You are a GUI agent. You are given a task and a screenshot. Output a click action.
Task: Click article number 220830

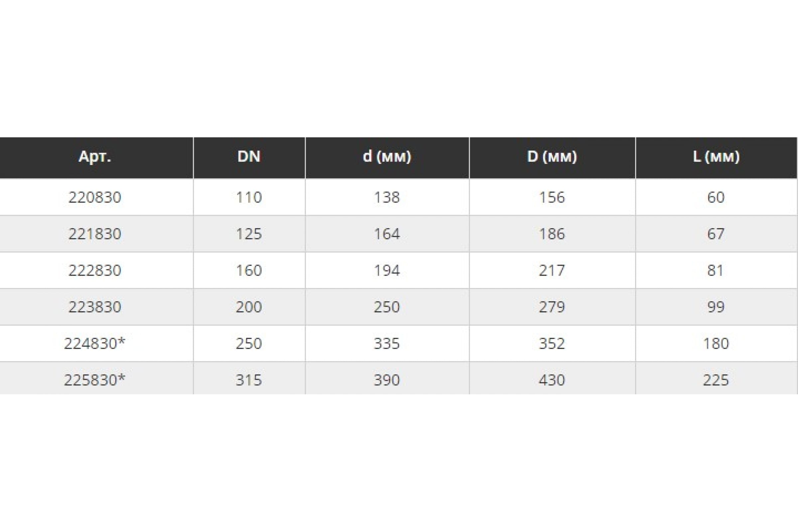(95, 197)
